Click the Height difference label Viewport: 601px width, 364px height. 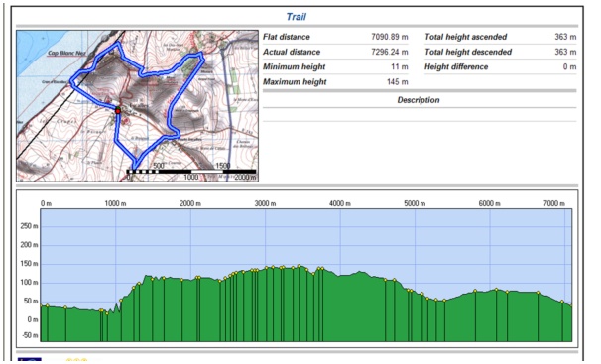tap(456, 67)
